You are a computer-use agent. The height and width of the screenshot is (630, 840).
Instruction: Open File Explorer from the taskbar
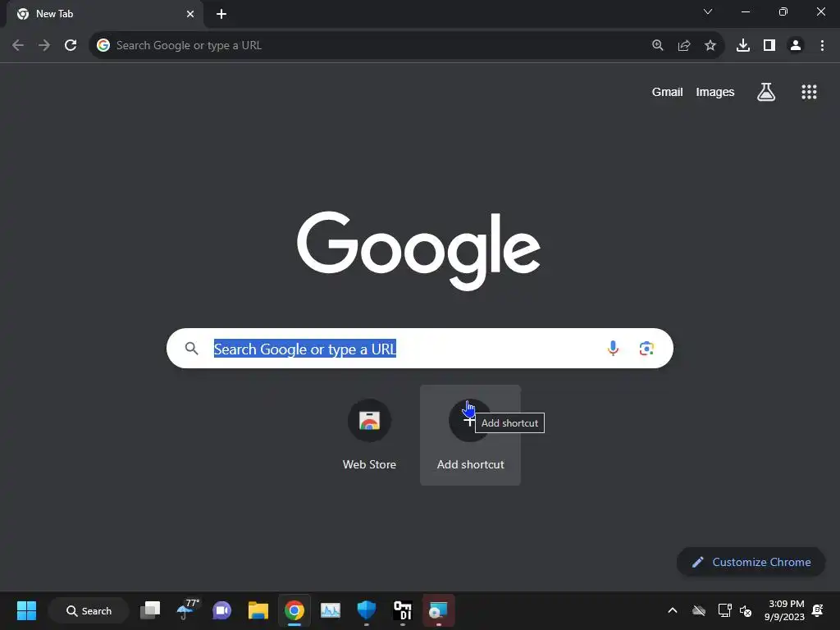click(x=258, y=610)
